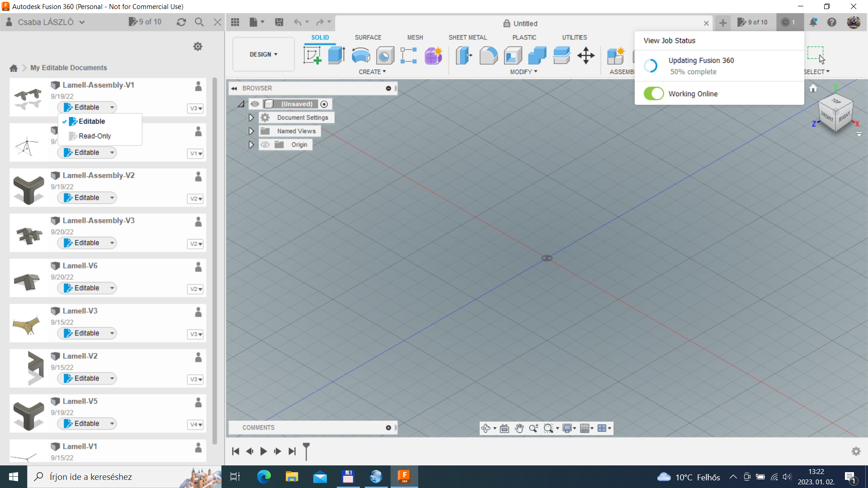The image size is (868, 488).
Task: Select the Combine tool icon
Action: pyautogui.click(x=537, y=56)
